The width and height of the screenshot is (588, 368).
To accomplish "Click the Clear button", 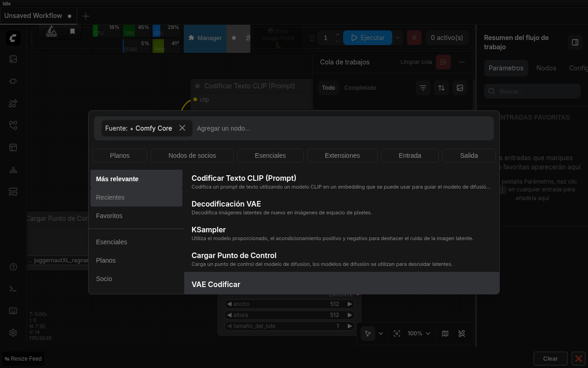I will pos(550,358).
